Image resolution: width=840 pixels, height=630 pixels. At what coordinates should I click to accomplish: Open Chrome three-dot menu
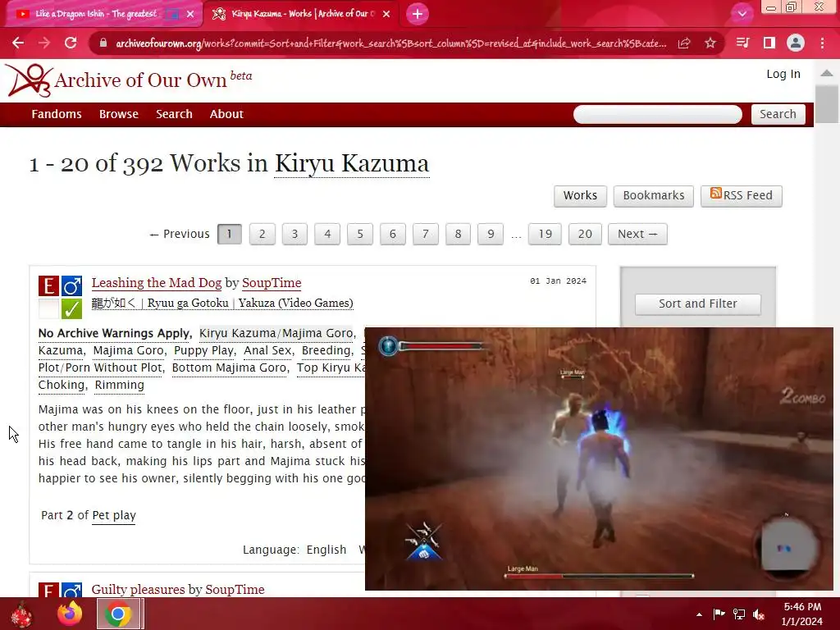[822, 43]
